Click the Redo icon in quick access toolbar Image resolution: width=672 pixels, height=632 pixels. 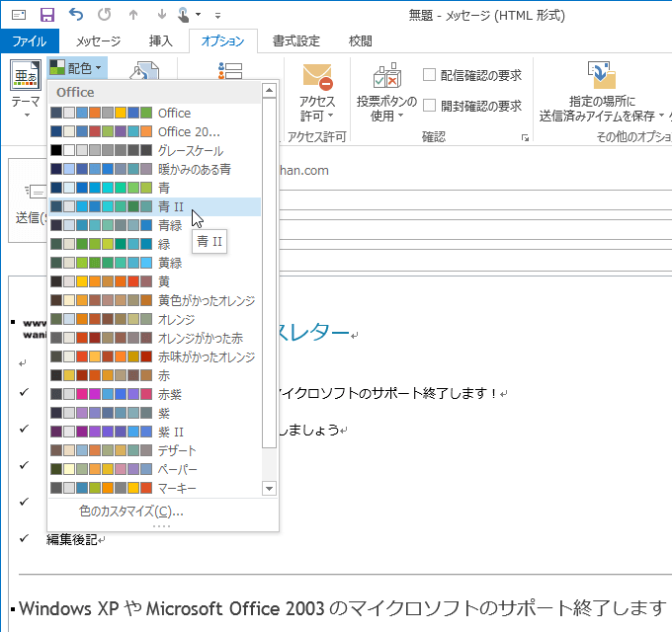tap(104, 15)
